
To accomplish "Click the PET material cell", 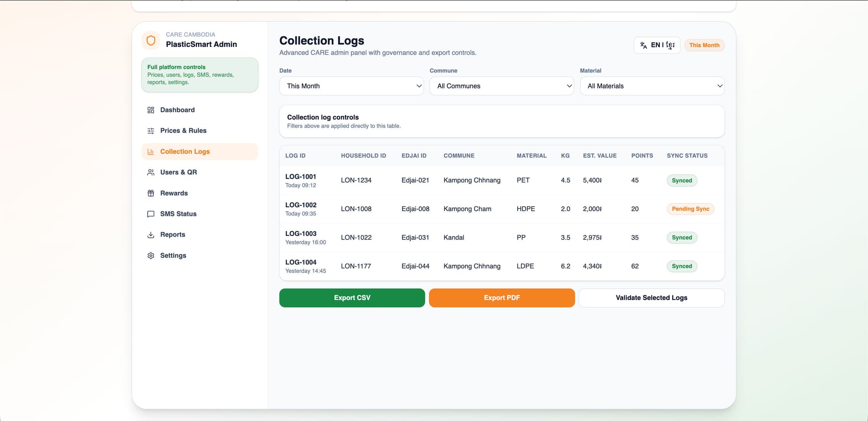I will [523, 180].
